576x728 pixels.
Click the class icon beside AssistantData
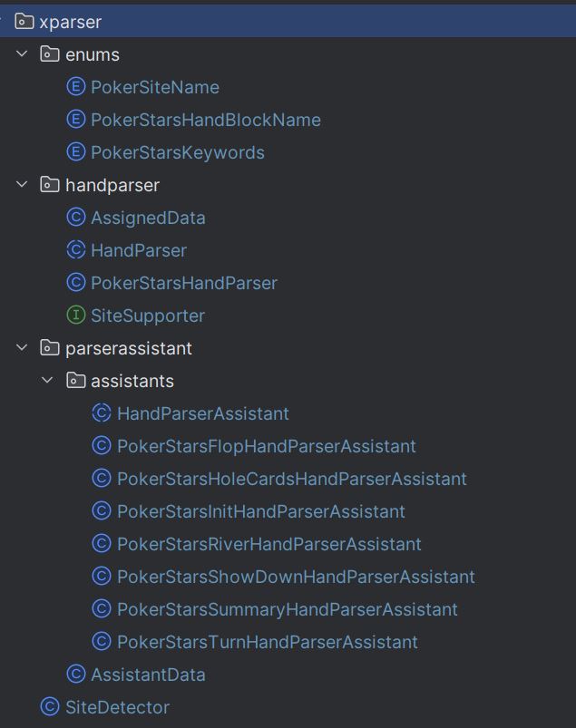75,675
